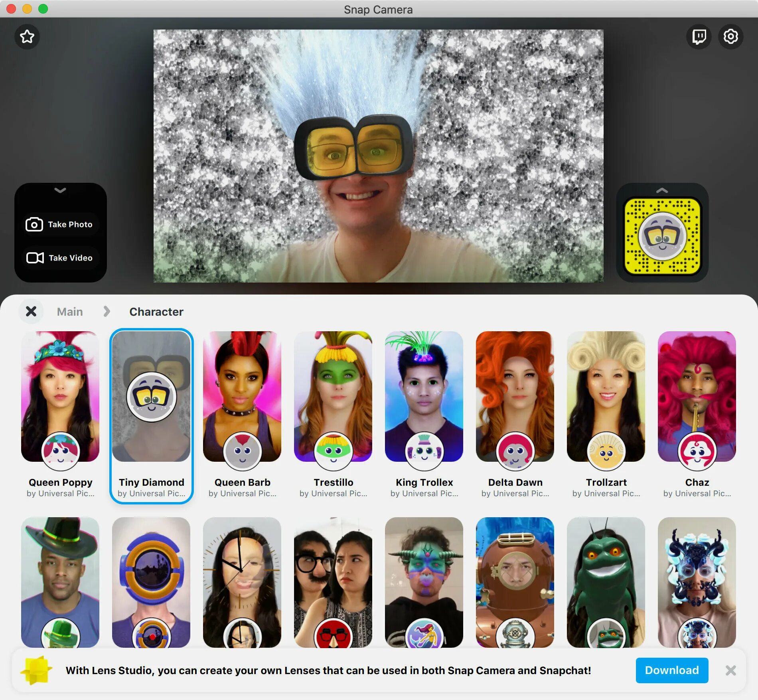Open the Favorites star icon
758x700 pixels.
pos(27,37)
